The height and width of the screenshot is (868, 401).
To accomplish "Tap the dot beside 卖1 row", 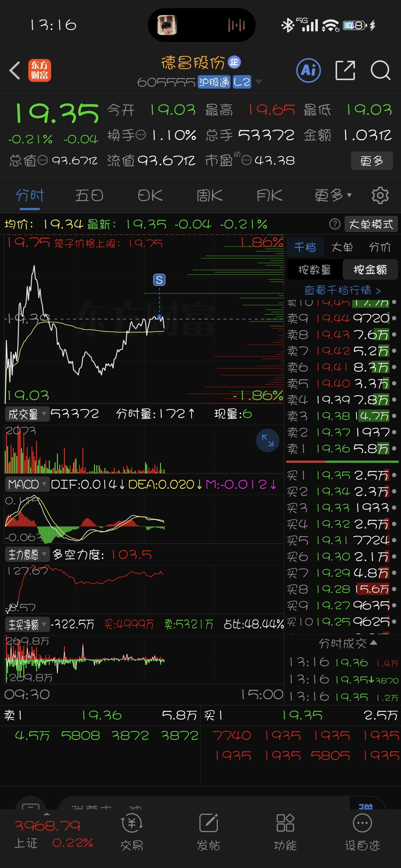I will click(394, 448).
